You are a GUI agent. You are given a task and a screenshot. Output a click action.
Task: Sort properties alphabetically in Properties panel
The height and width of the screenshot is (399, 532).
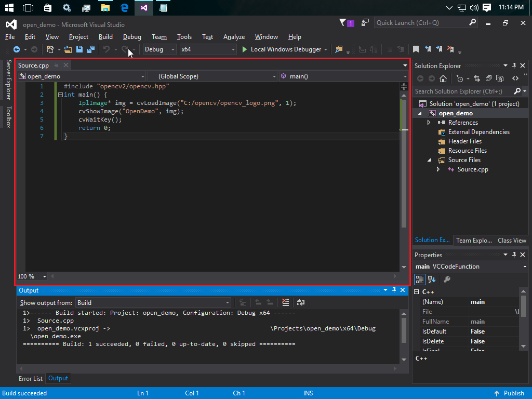pos(432,280)
